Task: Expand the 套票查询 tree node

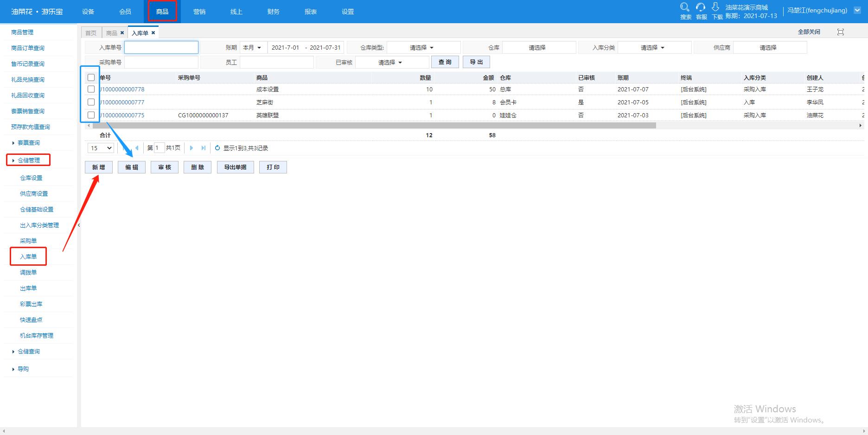Action: click(13, 143)
